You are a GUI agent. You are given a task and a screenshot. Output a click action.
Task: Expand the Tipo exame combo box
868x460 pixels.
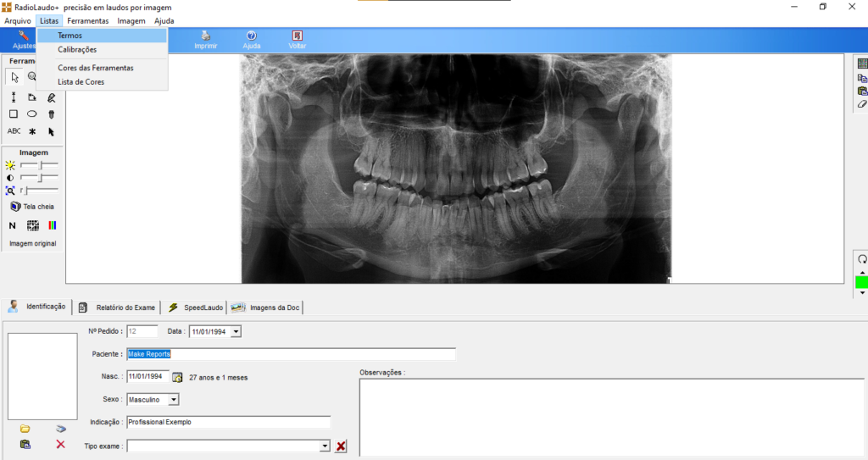pyautogui.click(x=325, y=446)
